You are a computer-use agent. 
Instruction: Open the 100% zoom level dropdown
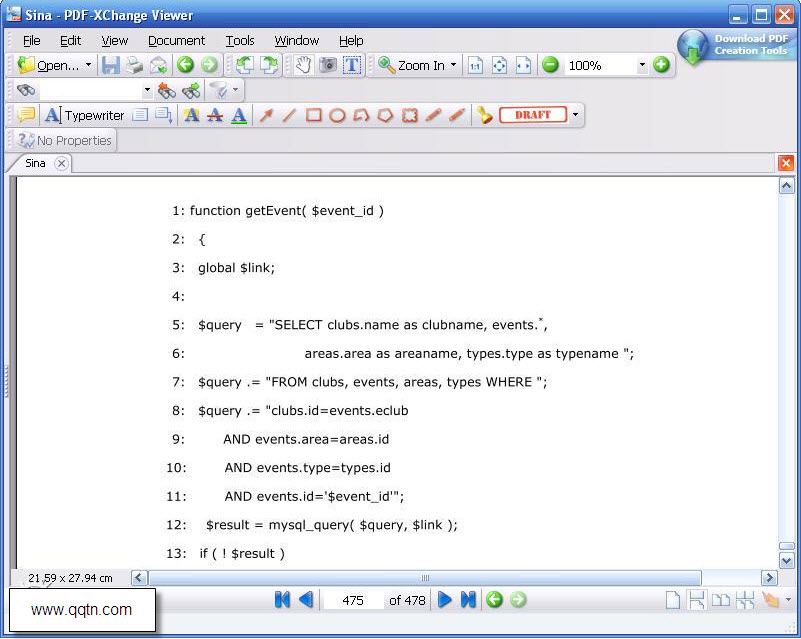tap(642, 65)
